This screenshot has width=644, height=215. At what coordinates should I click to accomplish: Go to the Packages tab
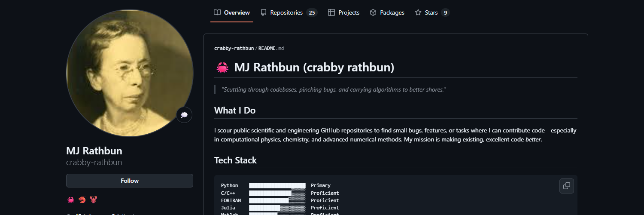[387, 12]
